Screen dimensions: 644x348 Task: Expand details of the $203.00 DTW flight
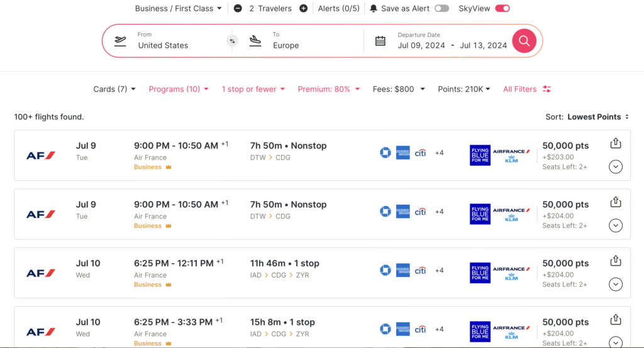(x=615, y=166)
